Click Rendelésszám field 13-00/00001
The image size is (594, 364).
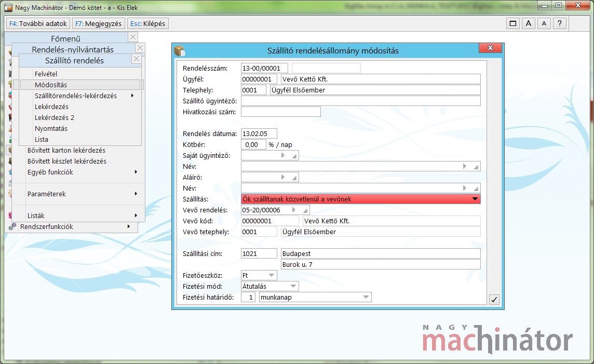click(264, 68)
